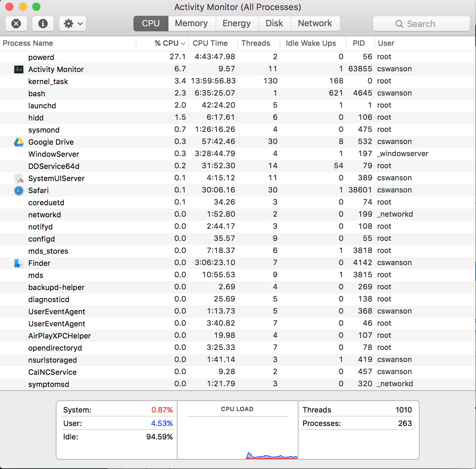Screen dimensions: 476x469
Task: Click the Google Drive icon
Action: point(19,142)
